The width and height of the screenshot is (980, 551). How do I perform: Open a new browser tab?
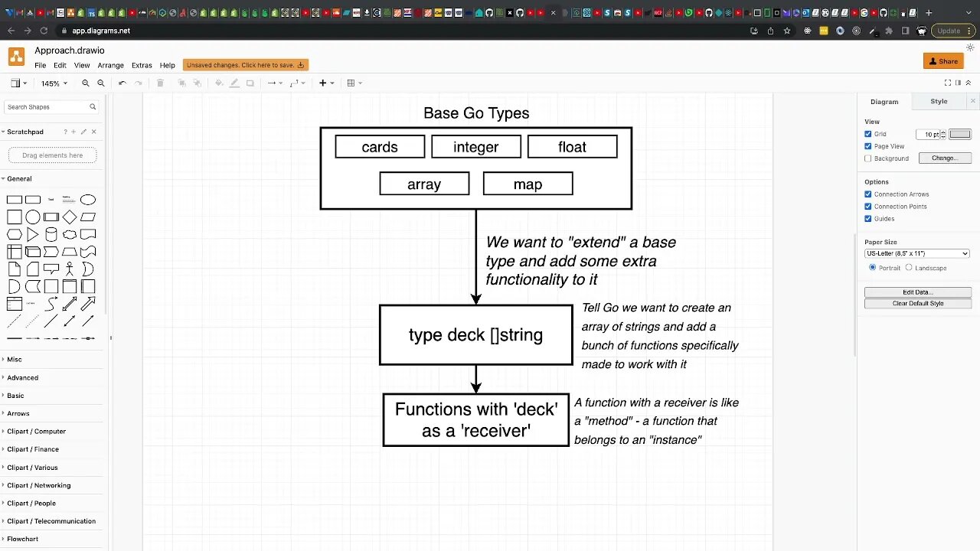(x=929, y=12)
